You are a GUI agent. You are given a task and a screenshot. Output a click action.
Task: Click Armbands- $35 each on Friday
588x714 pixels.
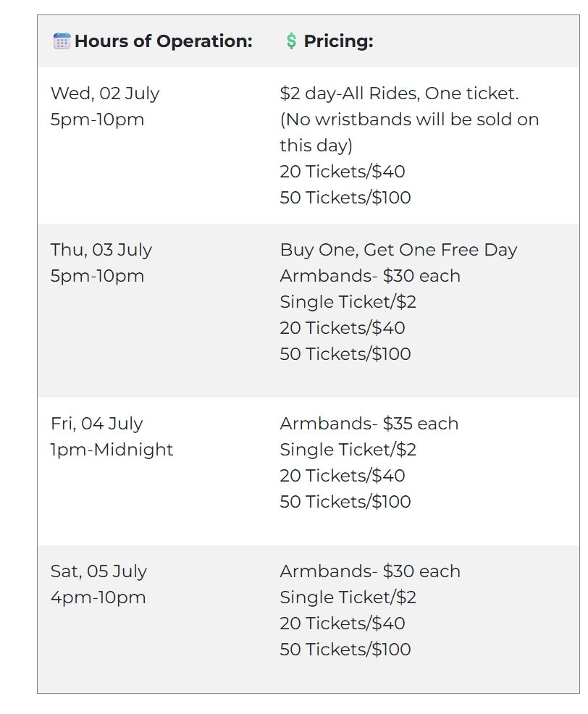point(369,424)
